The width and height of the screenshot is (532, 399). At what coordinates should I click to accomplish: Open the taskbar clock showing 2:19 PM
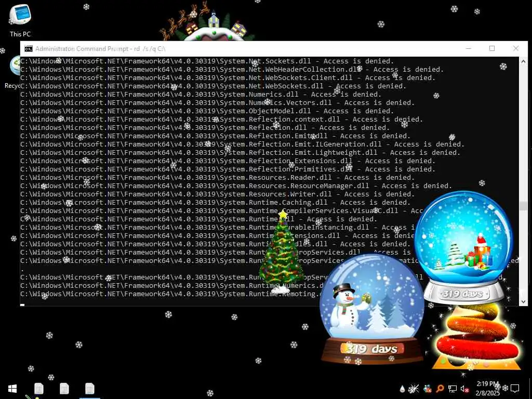point(487,389)
